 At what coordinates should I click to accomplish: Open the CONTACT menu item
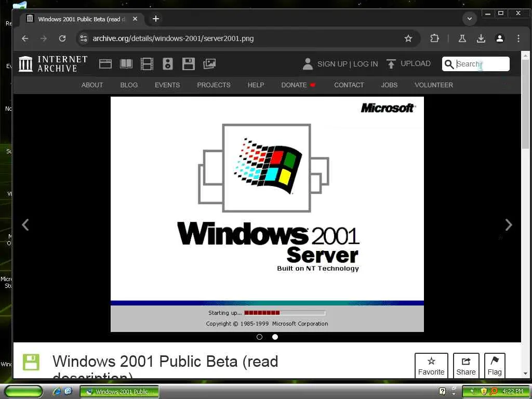349,85
